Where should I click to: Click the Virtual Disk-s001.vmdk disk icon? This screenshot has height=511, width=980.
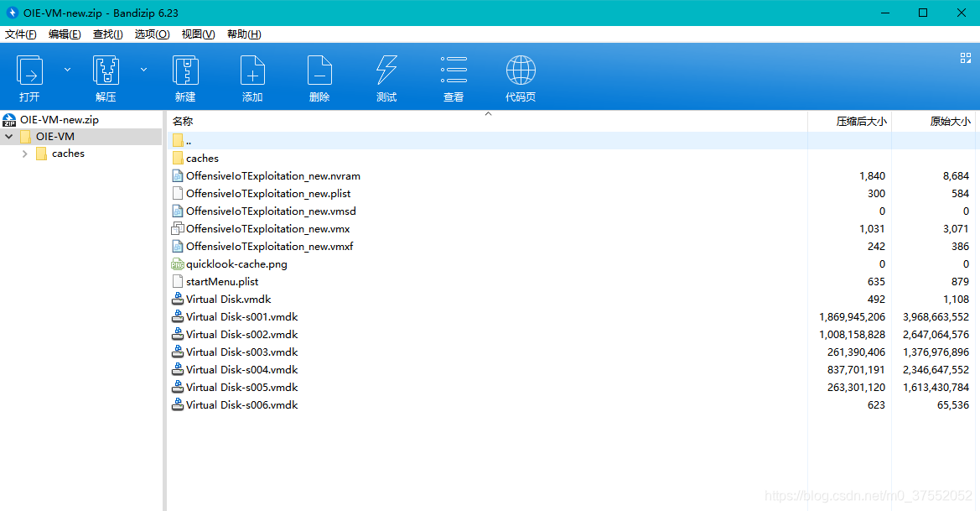tap(178, 316)
